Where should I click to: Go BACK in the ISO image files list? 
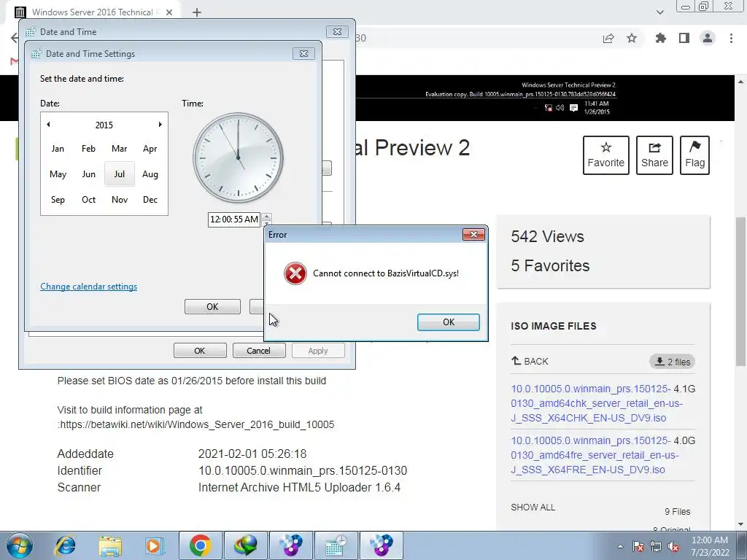click(530, 361)
